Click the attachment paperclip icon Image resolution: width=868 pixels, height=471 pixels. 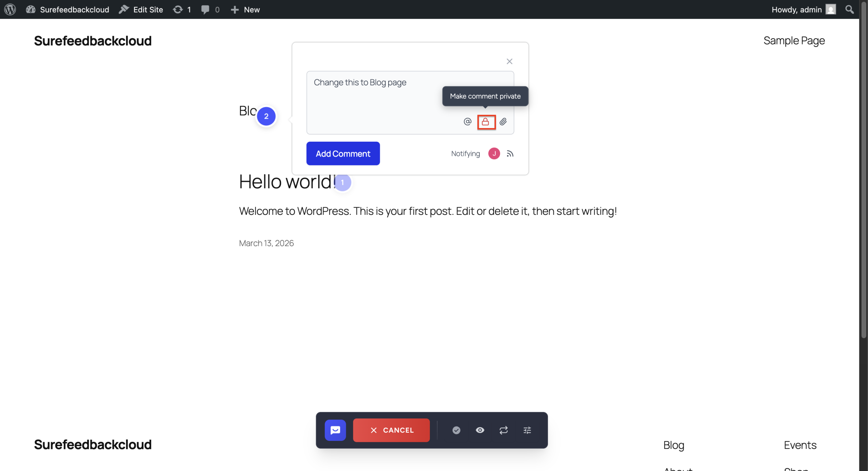(x=503, y=122)
